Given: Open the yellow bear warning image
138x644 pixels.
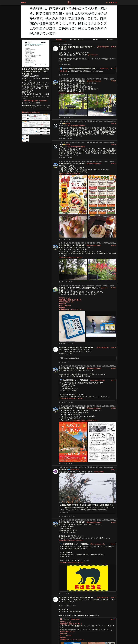Looking at the screenshot, I should [x=88, y=578].
